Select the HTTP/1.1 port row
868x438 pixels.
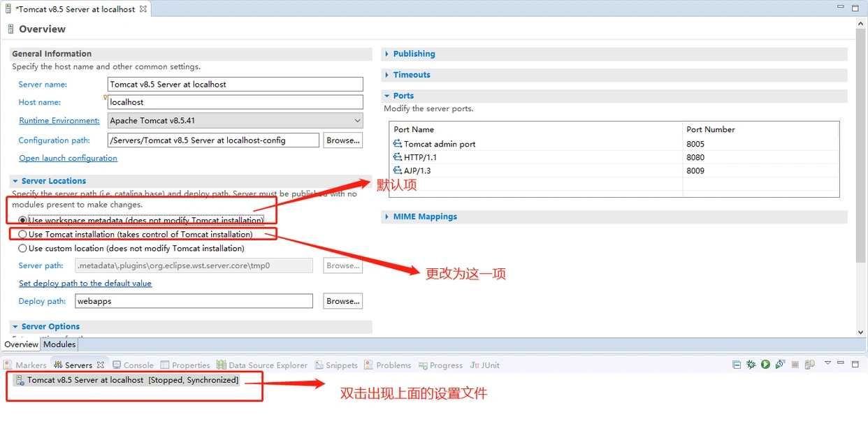[614, 157]
